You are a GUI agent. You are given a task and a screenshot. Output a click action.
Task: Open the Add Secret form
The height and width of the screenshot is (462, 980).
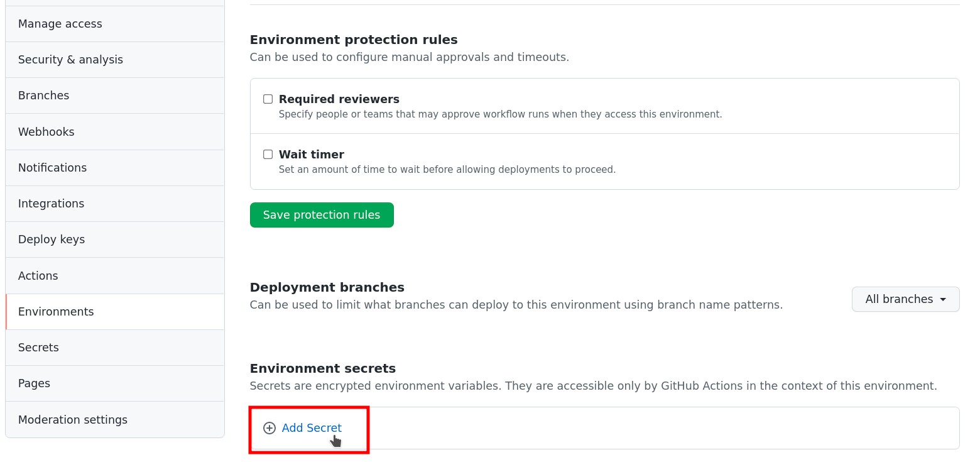[312, 428]
